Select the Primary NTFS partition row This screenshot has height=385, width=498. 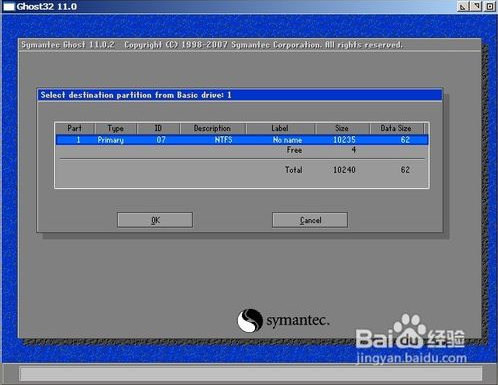tap(242, 140)
